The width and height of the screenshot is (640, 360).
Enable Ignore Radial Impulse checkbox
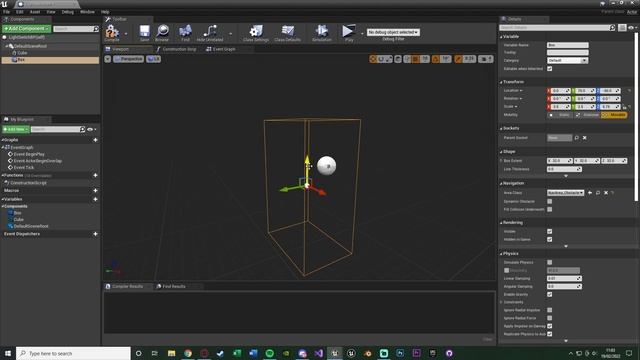[549, 310]
